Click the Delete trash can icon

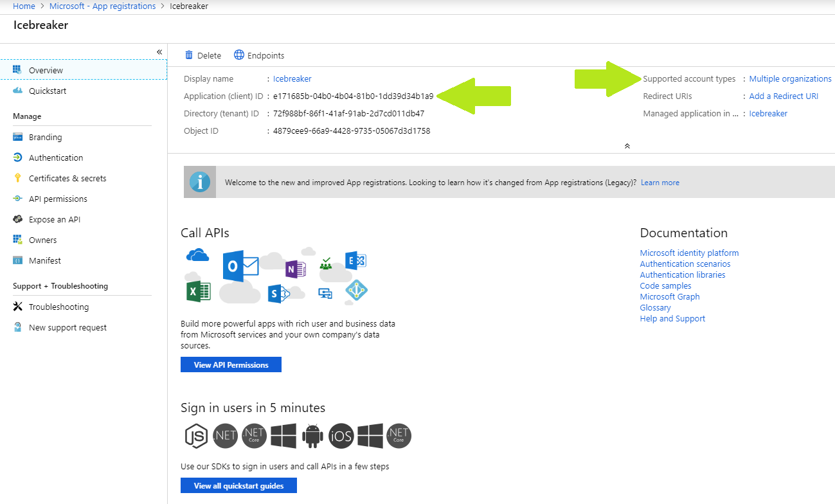[189, 55]
